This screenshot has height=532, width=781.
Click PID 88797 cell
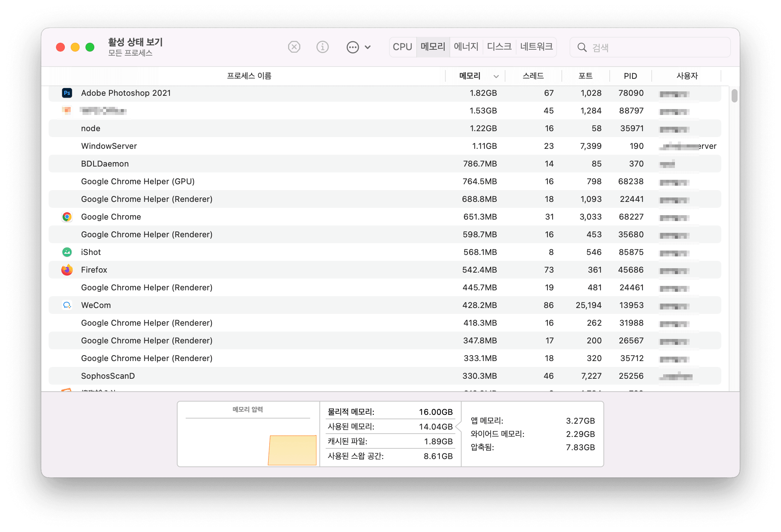coord(631,111)
